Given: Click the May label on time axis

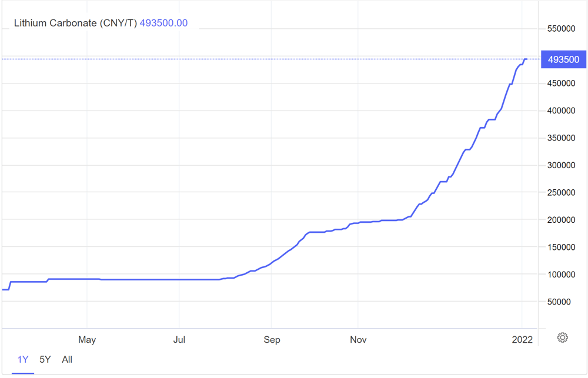Looking at the screenshot, I should click(x=87, y=339).
